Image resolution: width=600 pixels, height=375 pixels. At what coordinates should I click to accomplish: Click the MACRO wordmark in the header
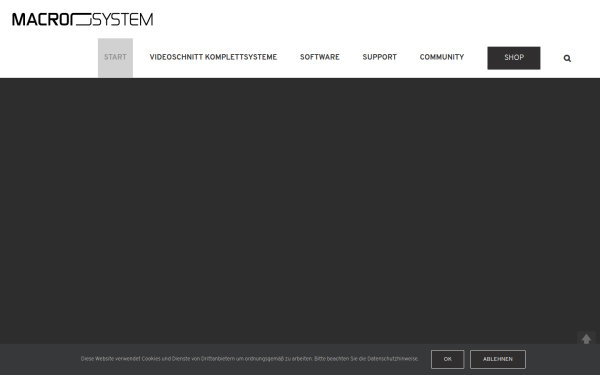point(41,20)
